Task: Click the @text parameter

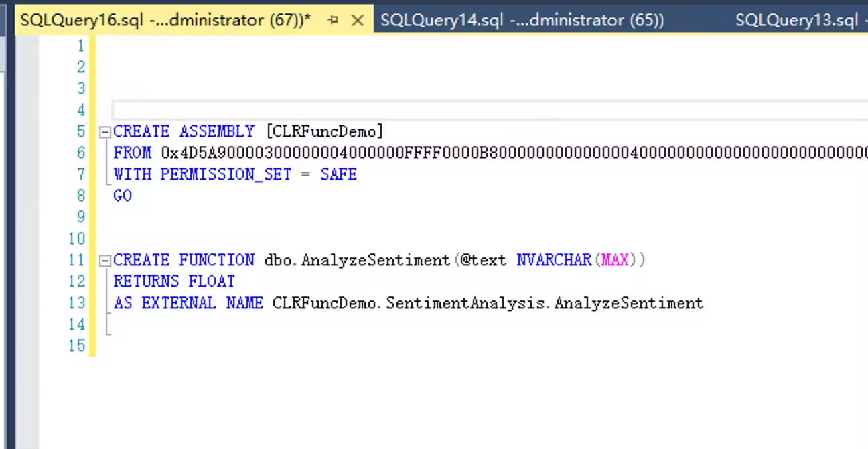Action: coord(483,260)
